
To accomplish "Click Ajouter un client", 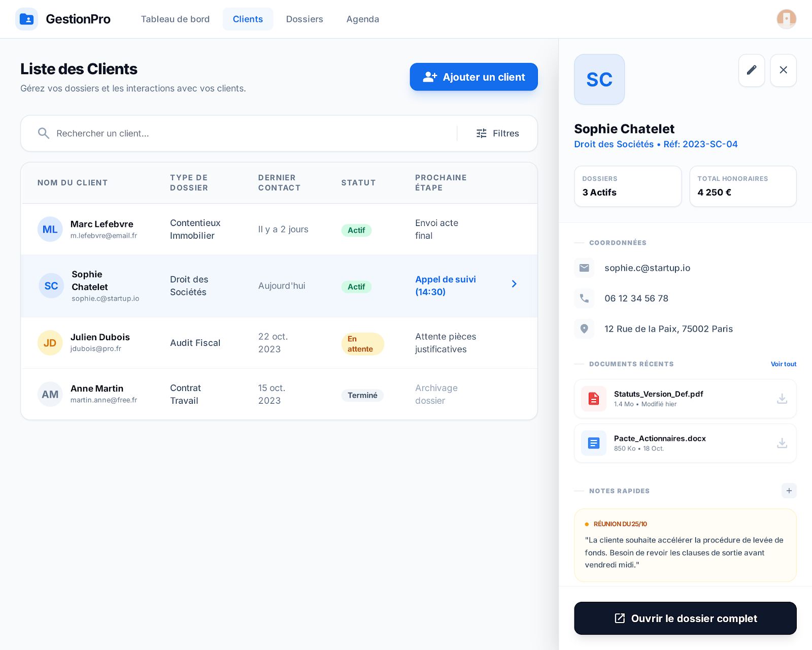I will 473,77.
